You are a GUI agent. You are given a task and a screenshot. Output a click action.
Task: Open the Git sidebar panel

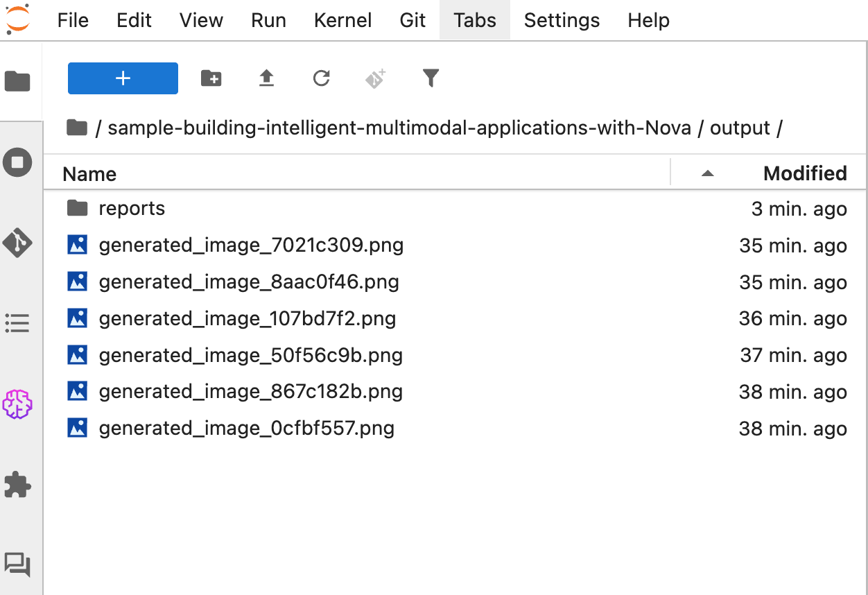(17, 243)
